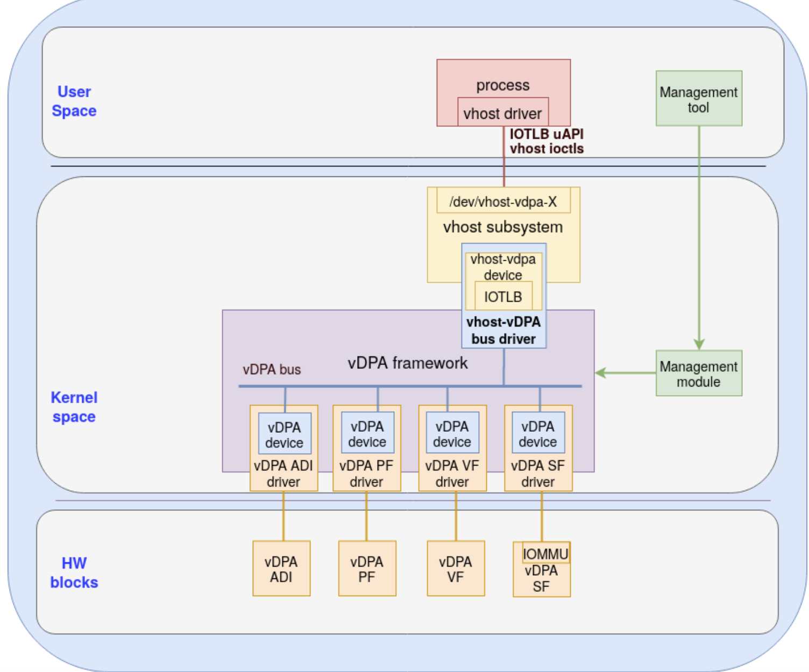Toggle the vDPA device above PF driver
This screenshot has height=672, width=809.
(x=367, y=433)
